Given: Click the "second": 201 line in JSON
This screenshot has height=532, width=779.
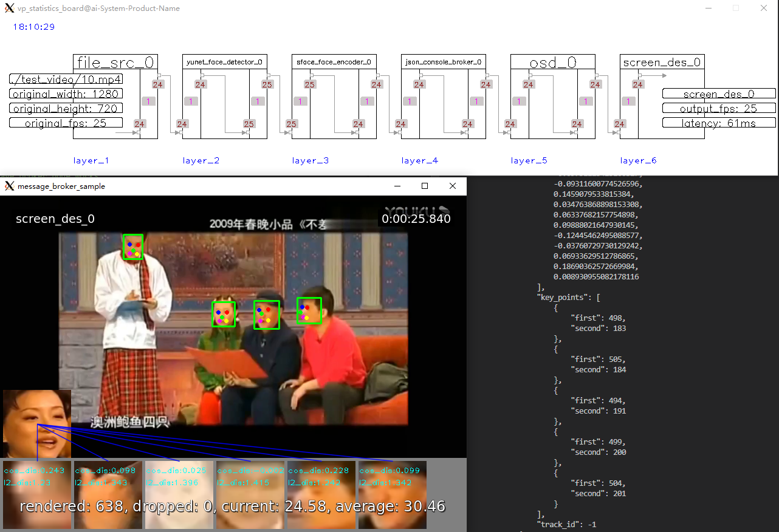Looking at the screenshot, I should coord(598,493).
